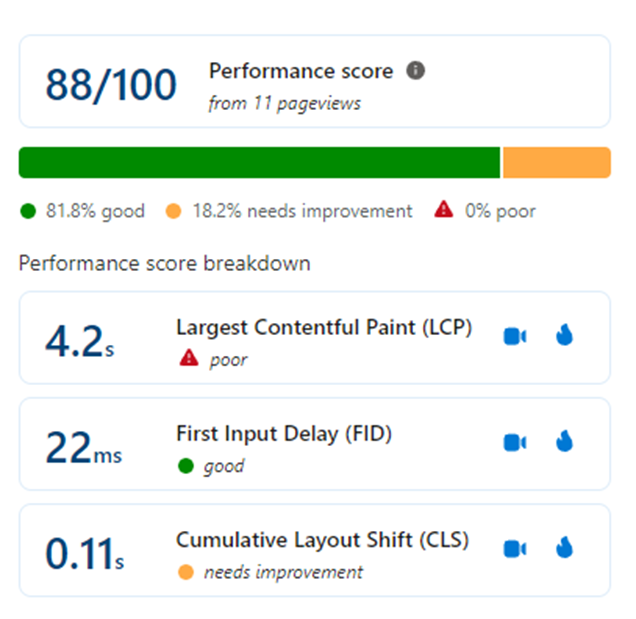Click the Cumulative Layout Shift (CLS) title
The height and width of the screenshot is (619, 636).
(322, 540)
